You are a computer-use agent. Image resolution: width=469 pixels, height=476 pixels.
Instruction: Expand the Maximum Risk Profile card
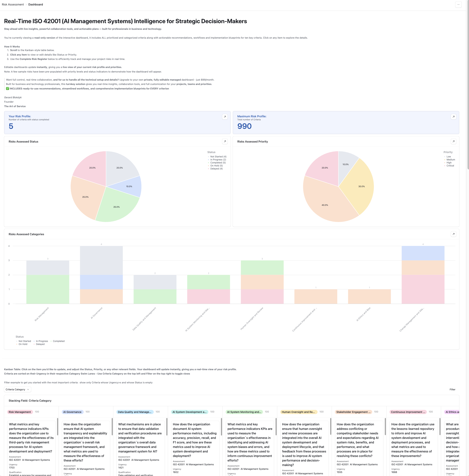tap(454, 117)
